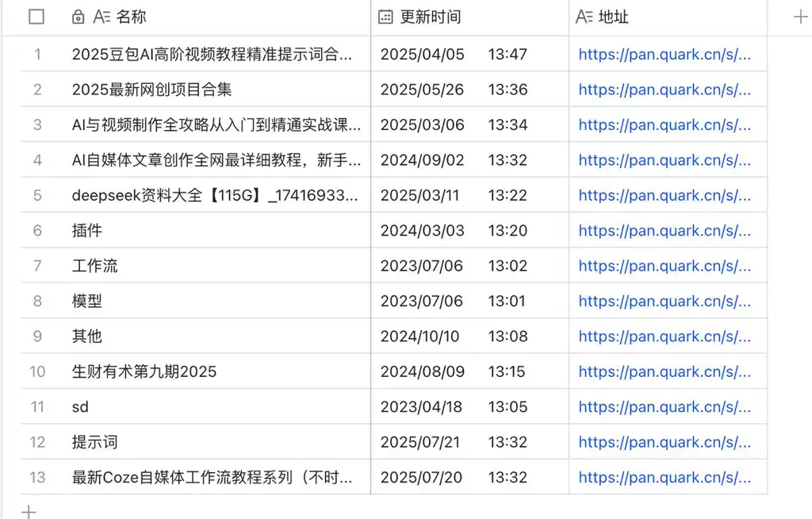The image size is (812, 519).
Task: Open the quark link for 其他 row
Action: [x=665, y=336]
